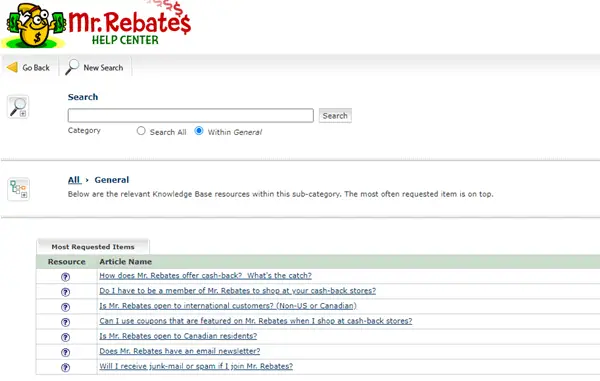Screen dimensions: 600x381
Task: Open 'open to Canadian residents' article link
Action: click(178, 336)
